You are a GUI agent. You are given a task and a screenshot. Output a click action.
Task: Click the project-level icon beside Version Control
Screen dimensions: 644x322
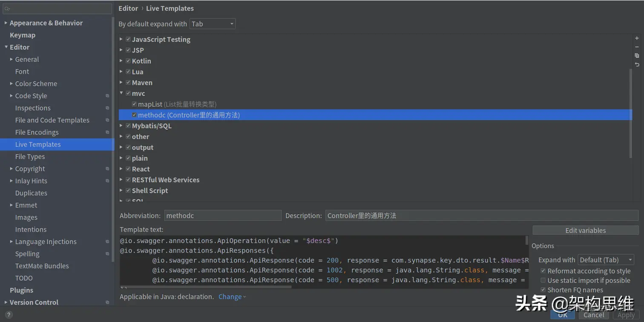[x=107, y=302]
